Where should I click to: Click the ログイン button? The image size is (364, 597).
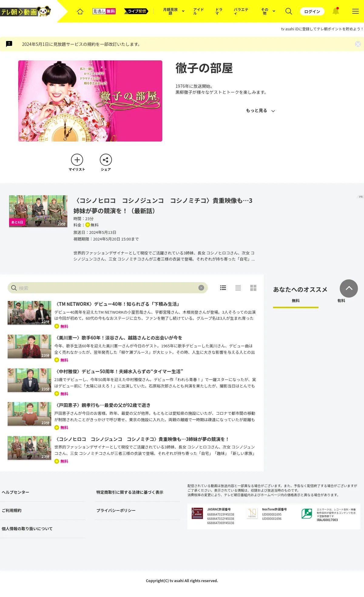(312, 11)
